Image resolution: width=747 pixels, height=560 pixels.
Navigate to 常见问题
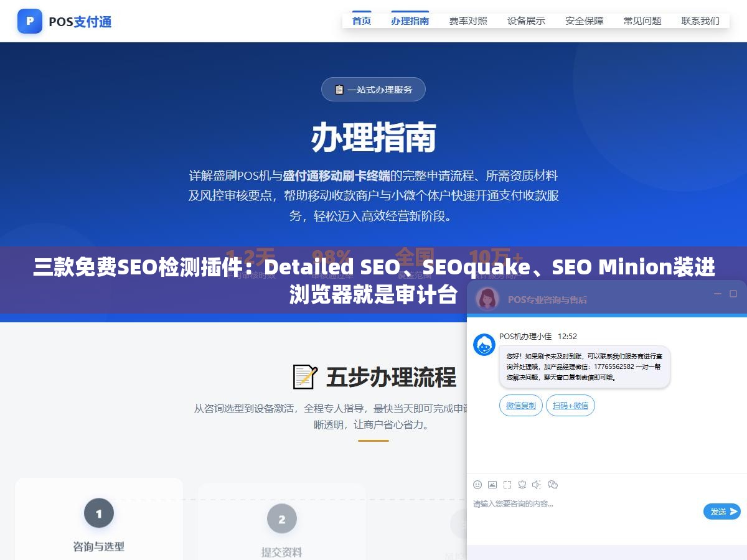tap(642, 21)
